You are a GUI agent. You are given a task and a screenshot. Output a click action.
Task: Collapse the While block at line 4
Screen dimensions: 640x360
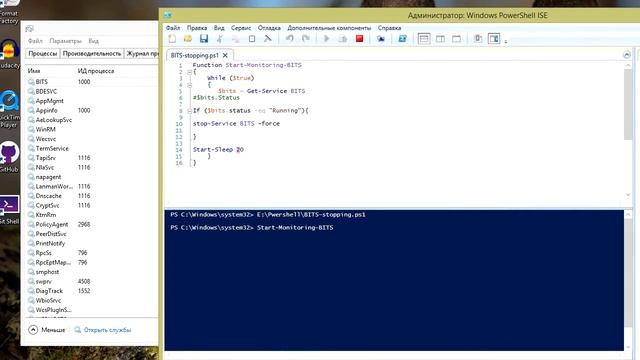point(189,85)
